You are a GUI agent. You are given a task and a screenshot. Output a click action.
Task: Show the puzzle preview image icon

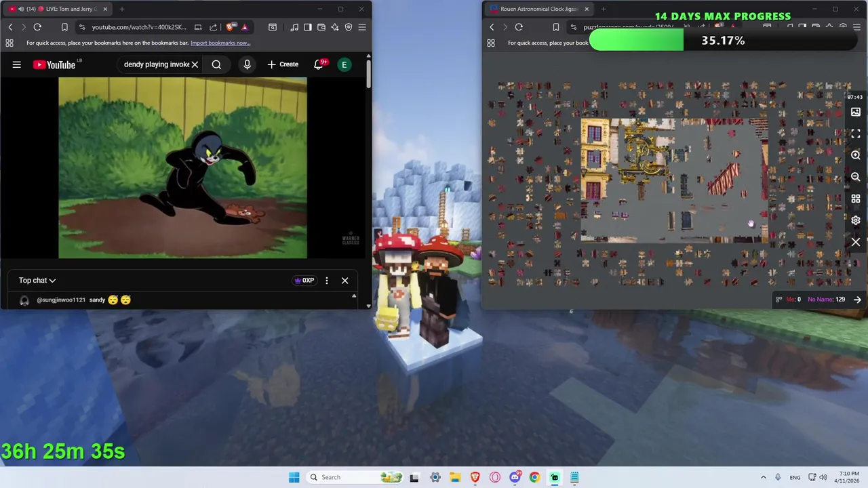tap(856, 112)
